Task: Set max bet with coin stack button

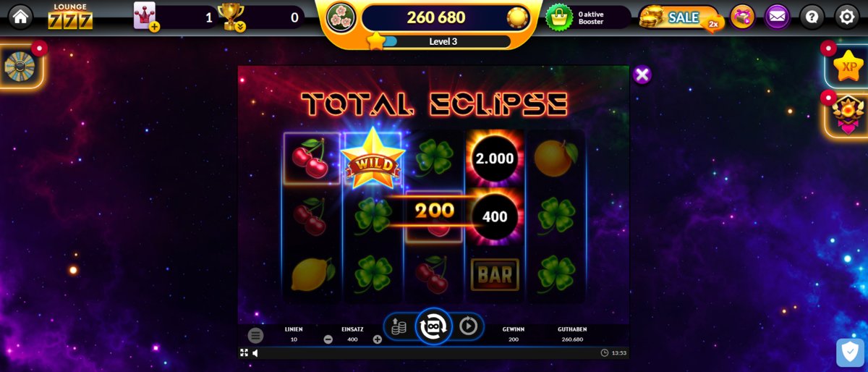Action: 399,326
